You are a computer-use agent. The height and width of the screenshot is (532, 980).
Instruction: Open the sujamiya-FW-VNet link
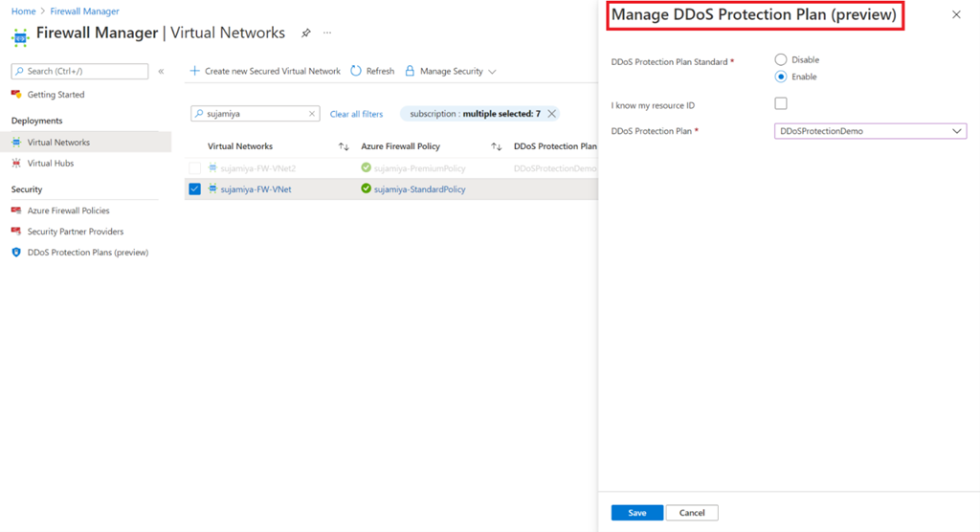click(256, 188)
